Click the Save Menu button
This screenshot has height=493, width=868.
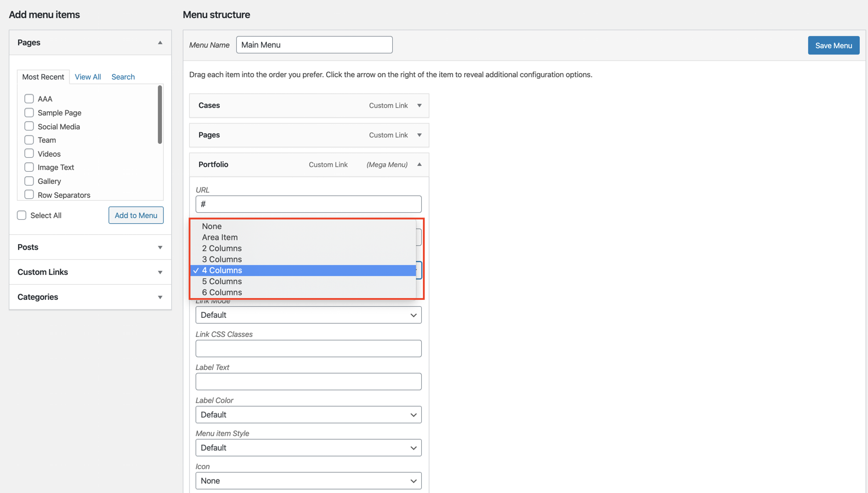(x=833, y=45)
